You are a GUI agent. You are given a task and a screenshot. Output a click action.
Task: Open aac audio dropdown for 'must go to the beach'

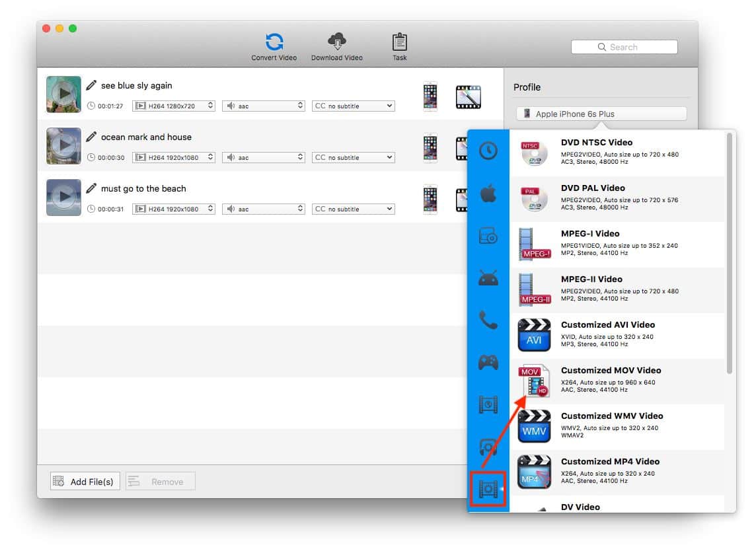(263, 209)
